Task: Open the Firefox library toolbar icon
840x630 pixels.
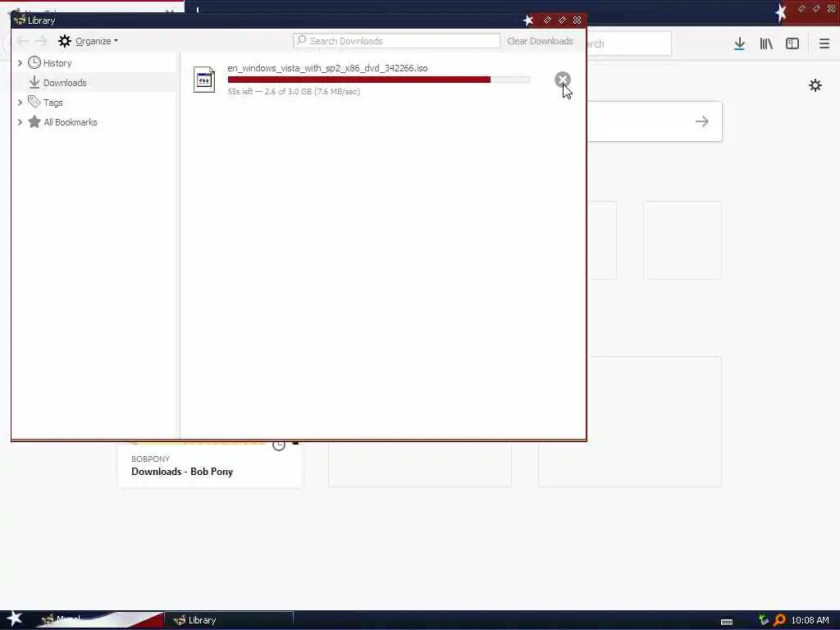Action: 766,43
